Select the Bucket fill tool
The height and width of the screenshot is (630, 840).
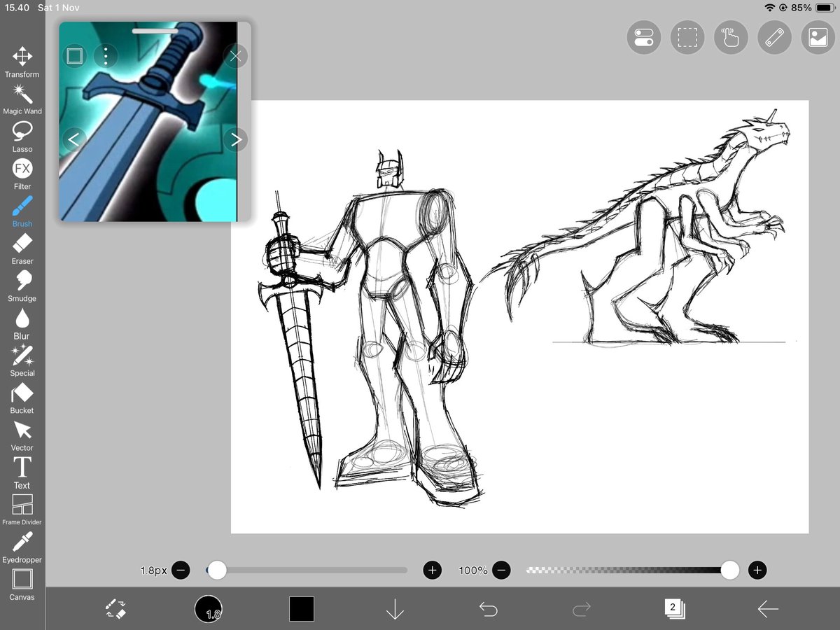click(22, 398)
